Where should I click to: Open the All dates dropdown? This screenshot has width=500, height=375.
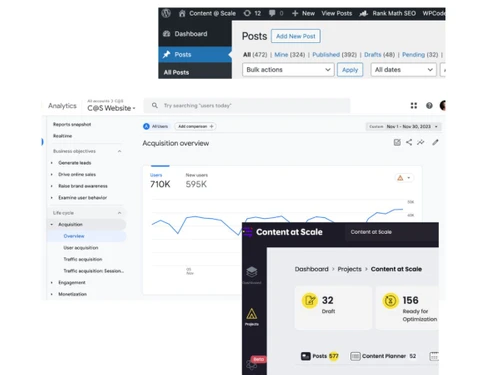tap(404, 70)
